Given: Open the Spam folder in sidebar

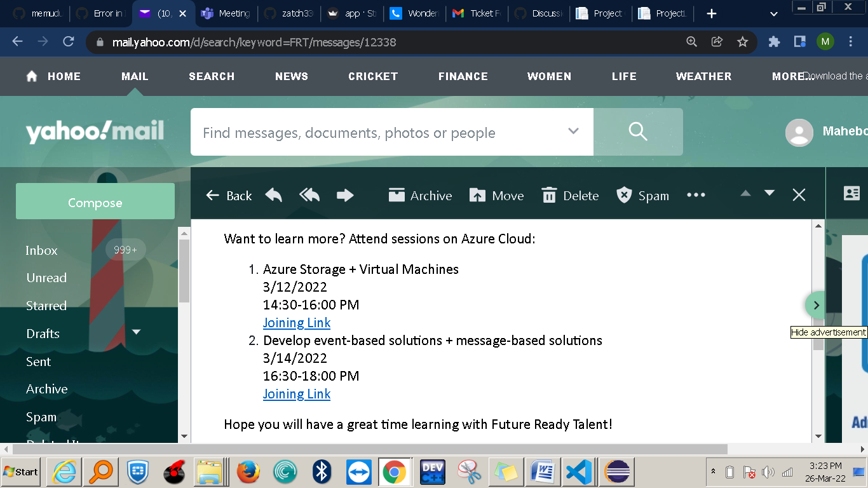Looking at the screenshot, I should click(x=41, y=417).
